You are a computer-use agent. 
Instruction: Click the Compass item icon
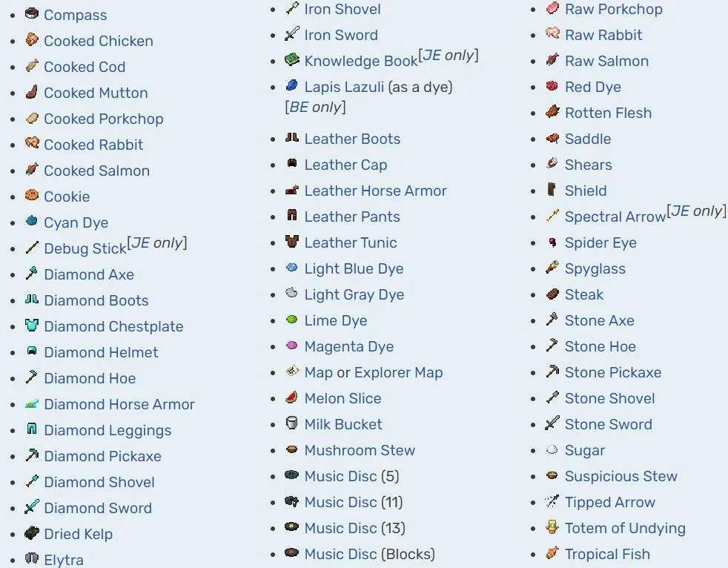pos(31,14)
